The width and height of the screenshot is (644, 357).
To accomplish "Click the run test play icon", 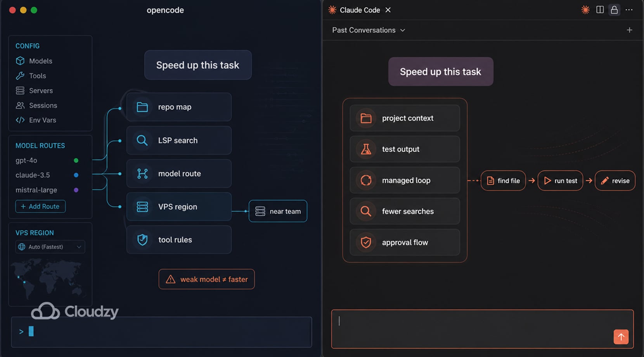I will click(548, 180).
